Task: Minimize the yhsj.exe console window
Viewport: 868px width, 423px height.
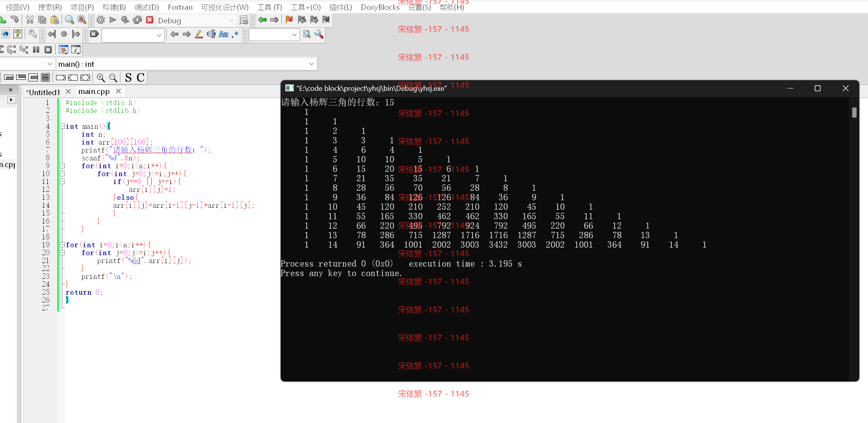Action: (x=790, y=88)
